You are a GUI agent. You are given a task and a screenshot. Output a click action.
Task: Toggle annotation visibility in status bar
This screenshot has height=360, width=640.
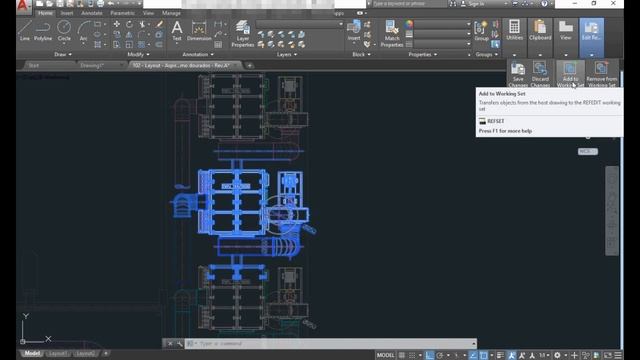click(511, 356)
